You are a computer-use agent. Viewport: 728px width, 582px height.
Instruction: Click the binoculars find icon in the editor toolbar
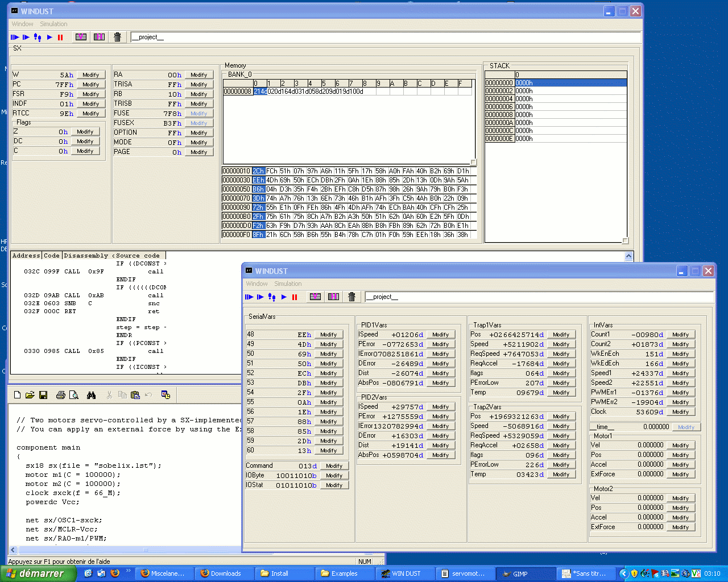[91, 395]
